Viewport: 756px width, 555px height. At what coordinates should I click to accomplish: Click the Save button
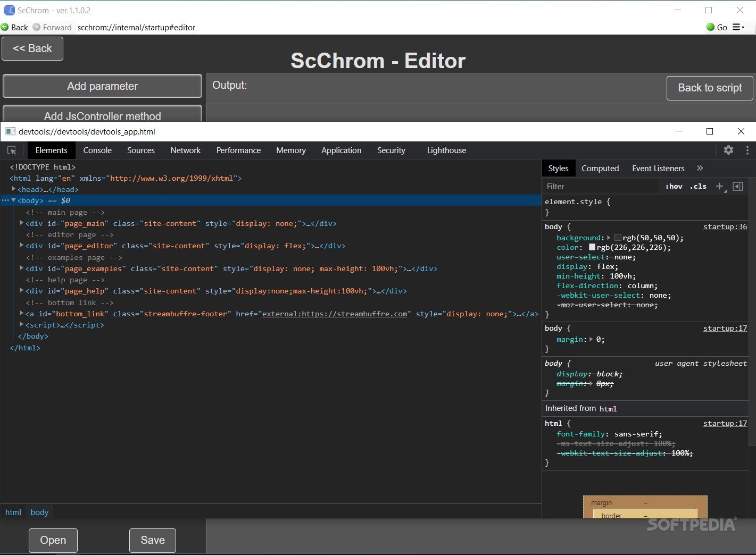pos(153,540)
